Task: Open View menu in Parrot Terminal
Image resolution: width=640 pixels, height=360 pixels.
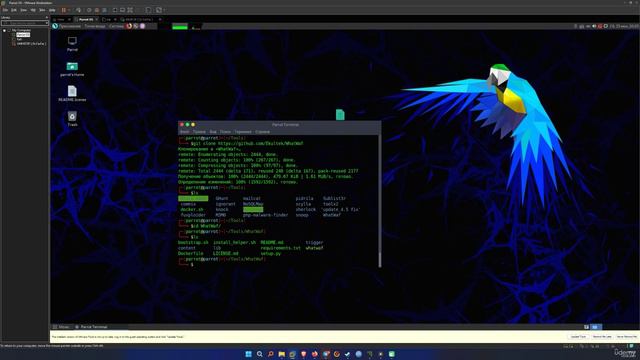Action: 213,132
